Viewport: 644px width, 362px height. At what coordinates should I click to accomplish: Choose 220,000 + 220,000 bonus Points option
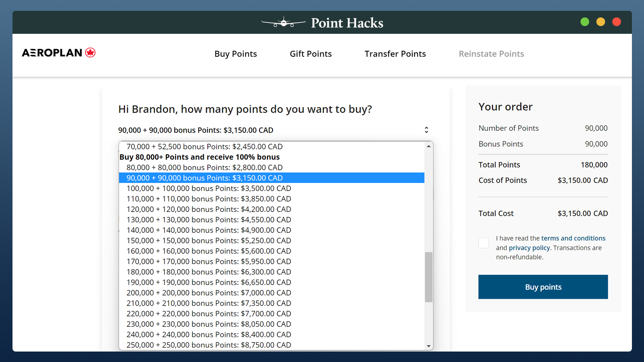click(272, 314)
